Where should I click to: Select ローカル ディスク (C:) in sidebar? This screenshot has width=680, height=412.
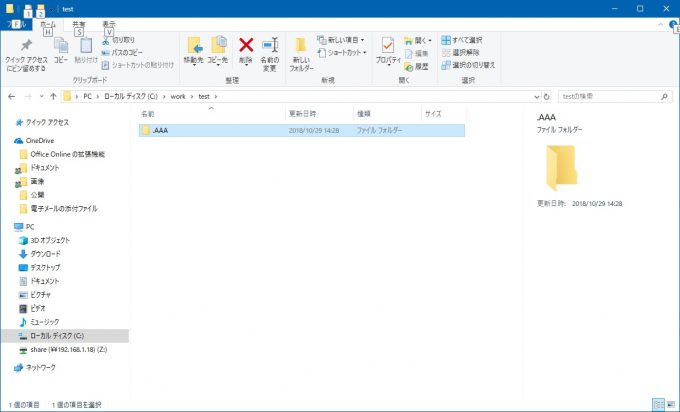tap(65, 336)
